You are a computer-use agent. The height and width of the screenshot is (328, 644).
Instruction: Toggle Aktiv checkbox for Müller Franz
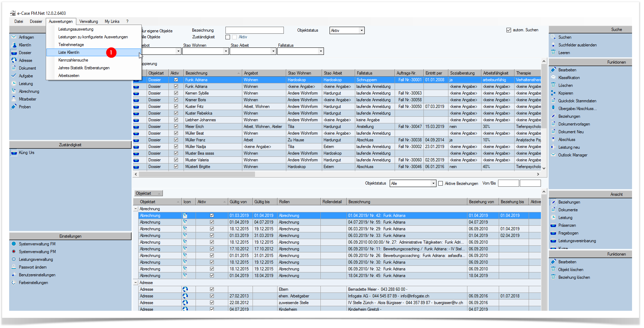click(176, 140)
